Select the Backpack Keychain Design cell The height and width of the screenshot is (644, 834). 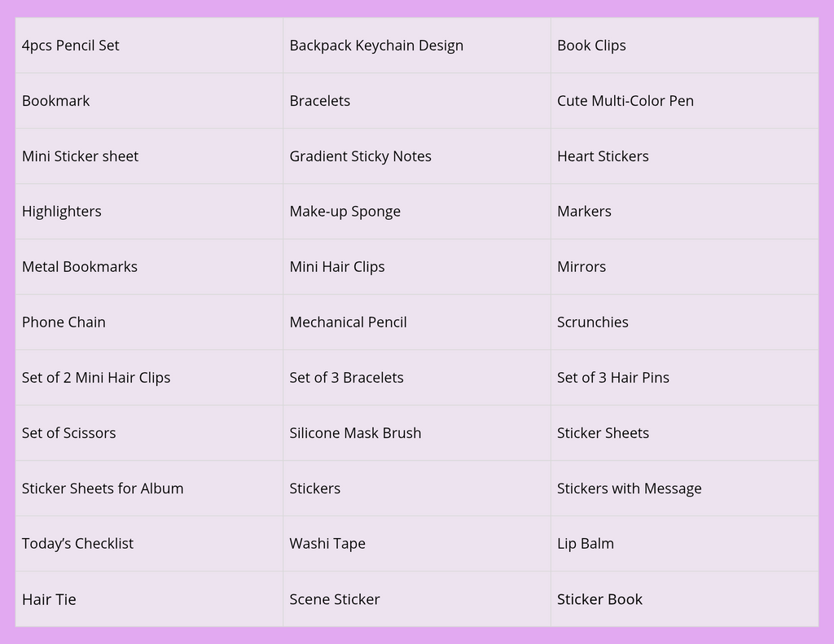416,46
